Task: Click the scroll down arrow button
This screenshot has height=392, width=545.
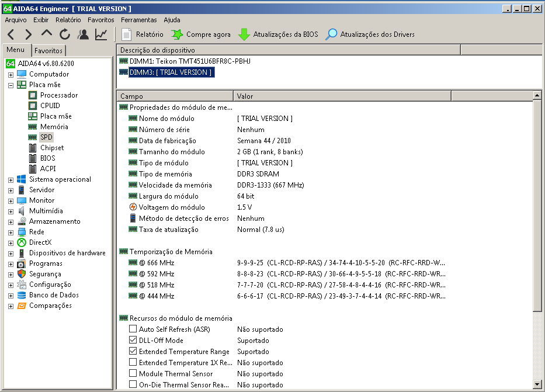Action: pos(537,384)
